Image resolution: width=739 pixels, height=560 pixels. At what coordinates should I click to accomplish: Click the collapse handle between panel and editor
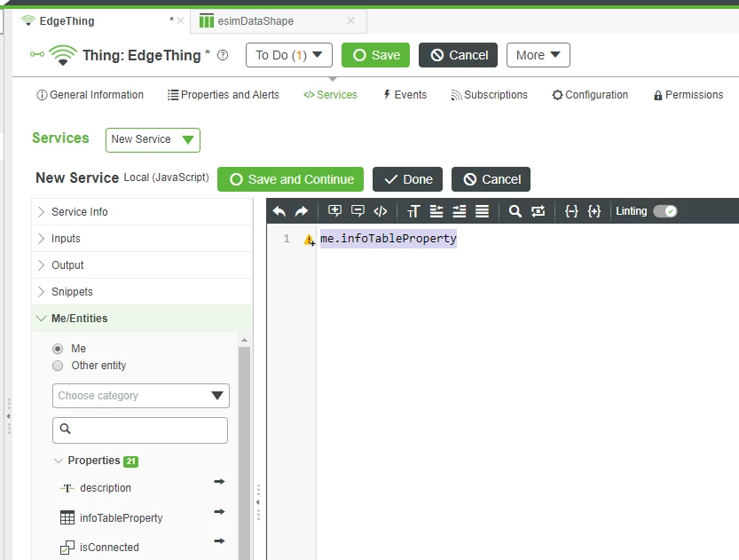[x=258, y=502]
